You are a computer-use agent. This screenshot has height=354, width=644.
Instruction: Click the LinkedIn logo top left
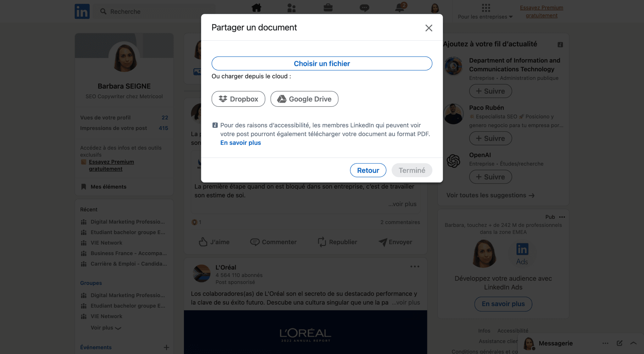tap(82, 11)
